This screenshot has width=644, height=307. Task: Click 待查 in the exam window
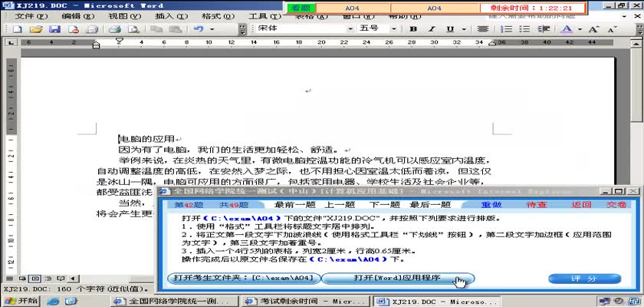point(537,205)
